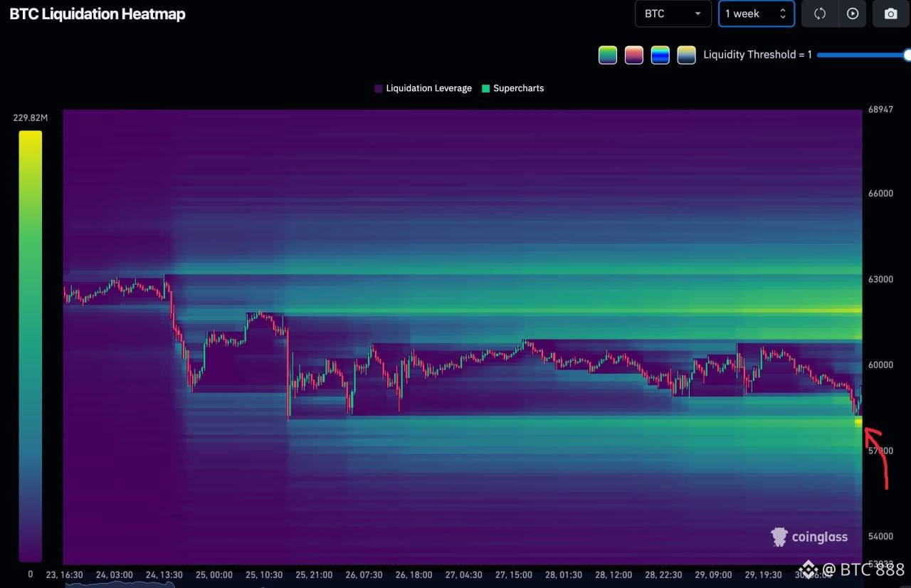Click the refresh chart icon
Image resolution: width=911 pixels, height=588 pixels.
(x=819, y=14)
